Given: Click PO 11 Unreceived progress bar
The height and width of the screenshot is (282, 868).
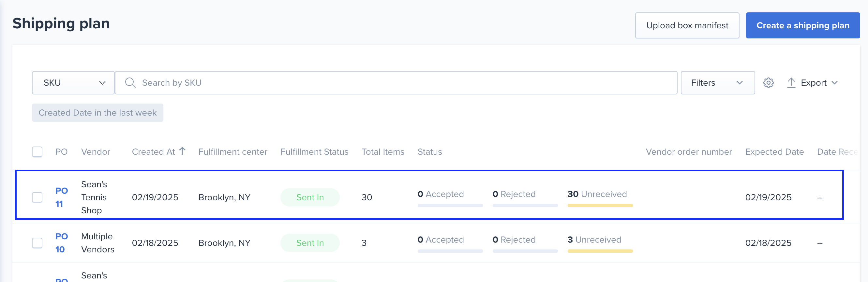Looking at the screenshot, I should click(x=600, y=205).
